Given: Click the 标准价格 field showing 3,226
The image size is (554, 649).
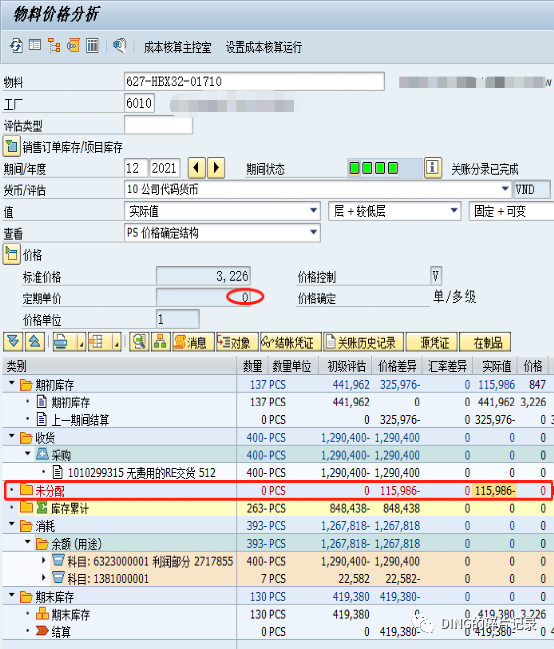Looking at the screenshot, I should [203, 276].
